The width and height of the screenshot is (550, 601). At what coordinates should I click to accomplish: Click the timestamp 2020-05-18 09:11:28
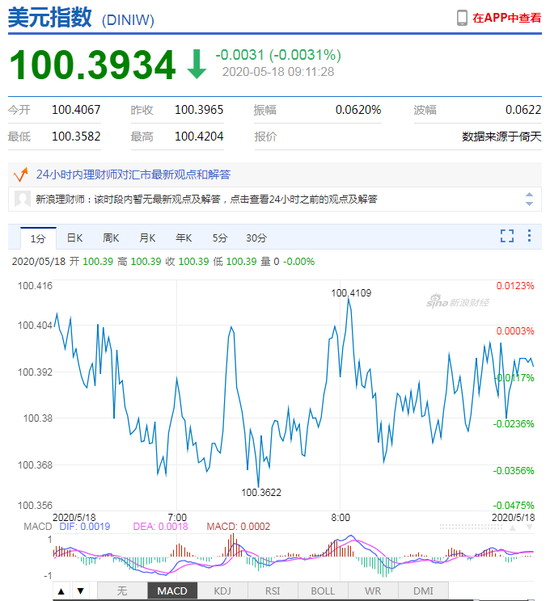pyautogui.click(x=278, y=72)
